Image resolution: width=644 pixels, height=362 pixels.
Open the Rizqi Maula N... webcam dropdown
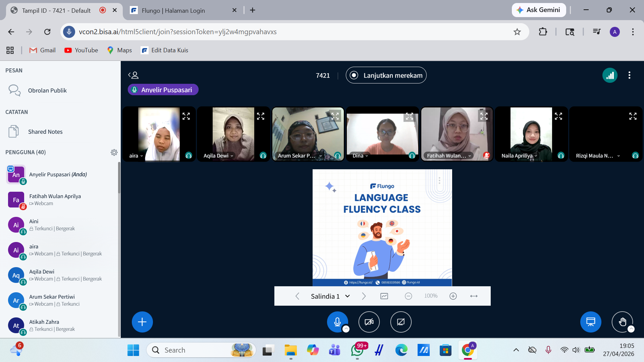[x=598, y=156]
